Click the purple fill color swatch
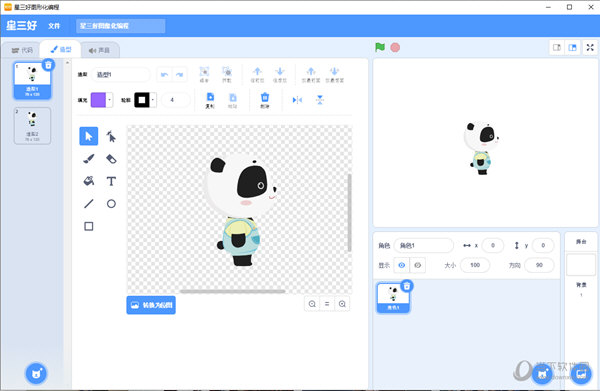The height and width of the screenshot is (391, 600). (98, 100)
